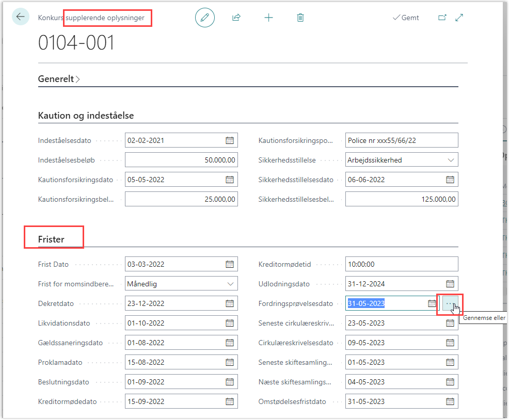Click the Kautionsforsikringspolice text field
The width and height of the screenshot is (509, 420).
pyautogui.click(x=401, y=140)
